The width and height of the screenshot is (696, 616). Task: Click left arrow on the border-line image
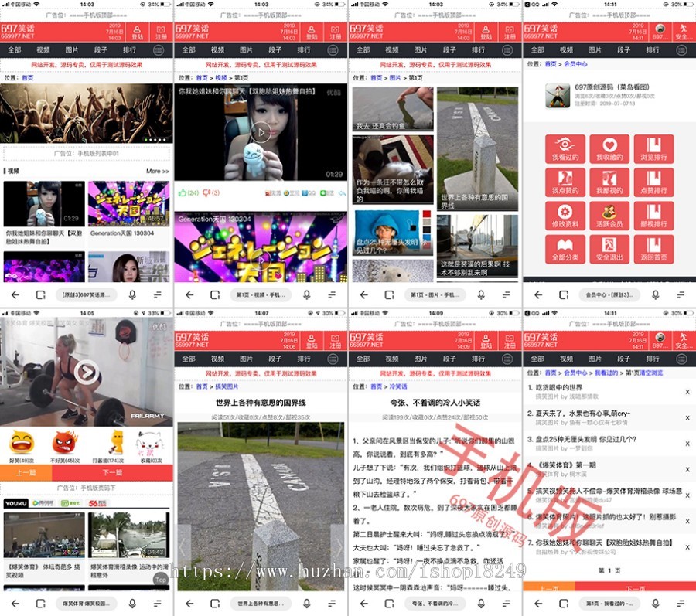[x=183, y=546]
